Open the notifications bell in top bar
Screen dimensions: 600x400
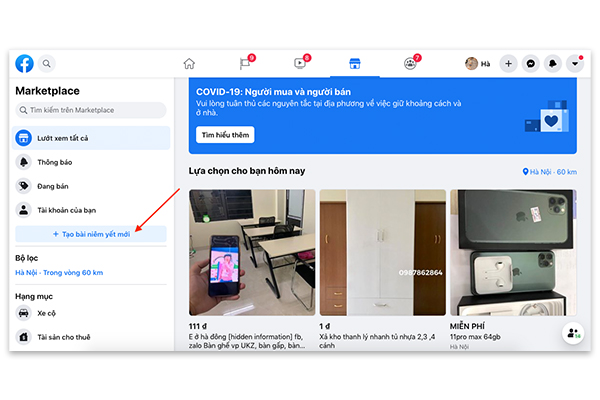pyautogui.click(x=553, y=64)
